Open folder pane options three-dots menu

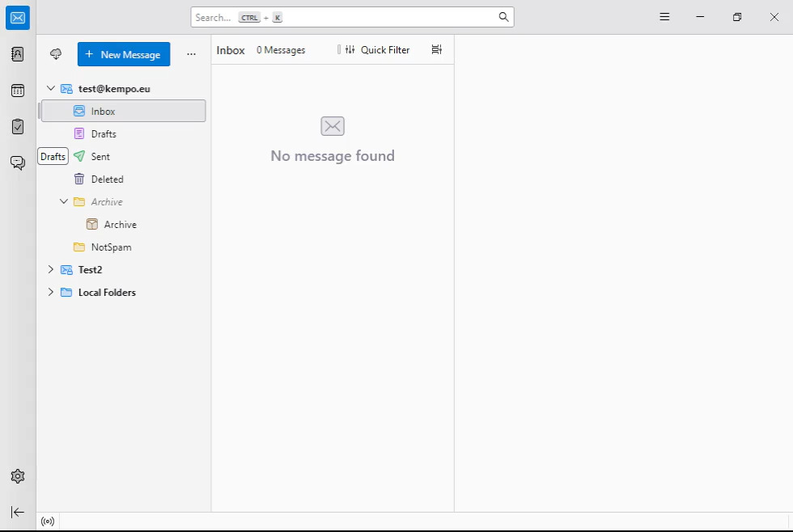pyautogui.click(x=191, y=54)
